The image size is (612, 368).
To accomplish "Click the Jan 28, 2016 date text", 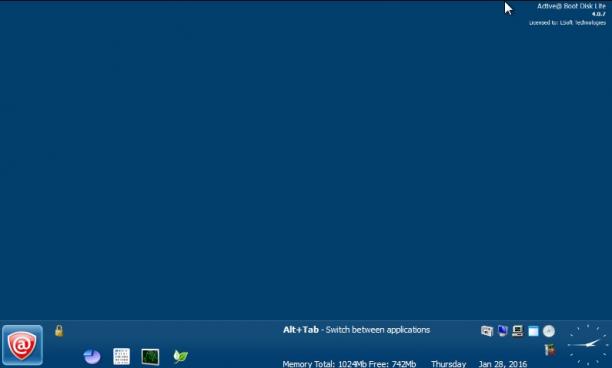I will pyautogui.click(x=503, y=364).
